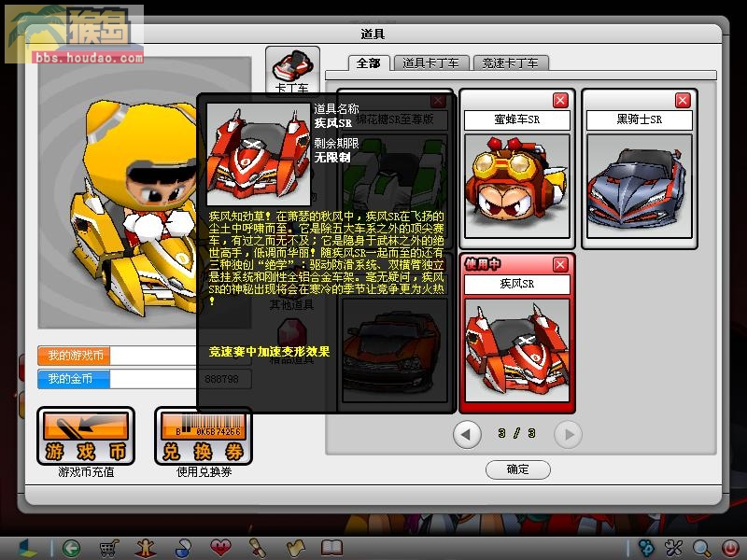This screenshot has width=747, height=560.
Task: Click the 无限制 remaining period value
Action: (x=332, y=157)
